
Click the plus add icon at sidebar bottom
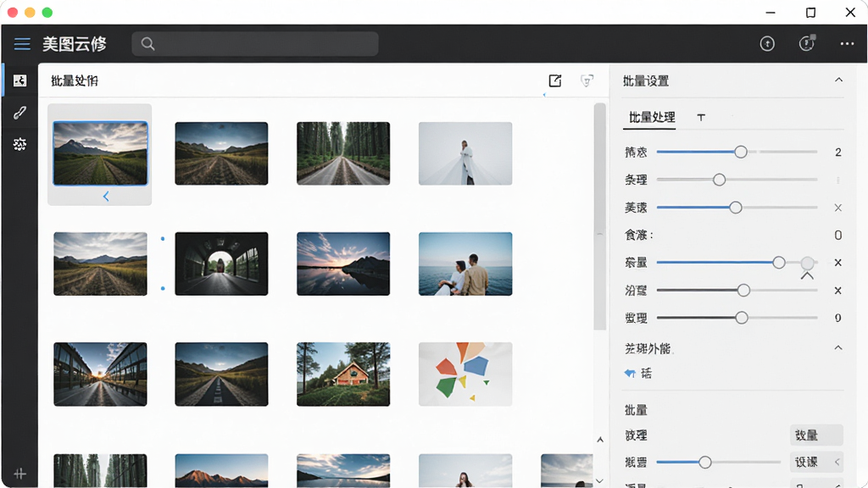tap(20, 474)
